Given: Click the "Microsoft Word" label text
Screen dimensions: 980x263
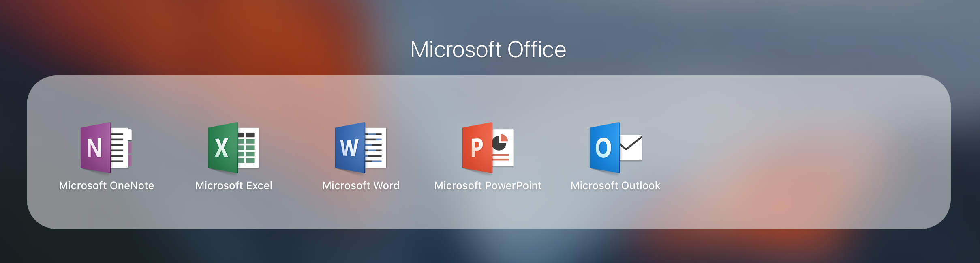Looking at the screenshot, I should pyautogui.click(x=361, y=185).
